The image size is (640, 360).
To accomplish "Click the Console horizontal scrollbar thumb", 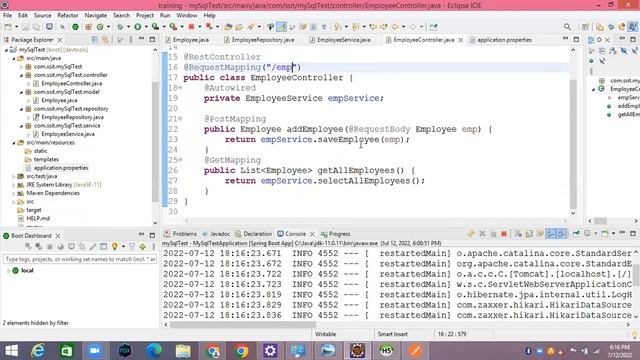I will click(x=243, y=325).
